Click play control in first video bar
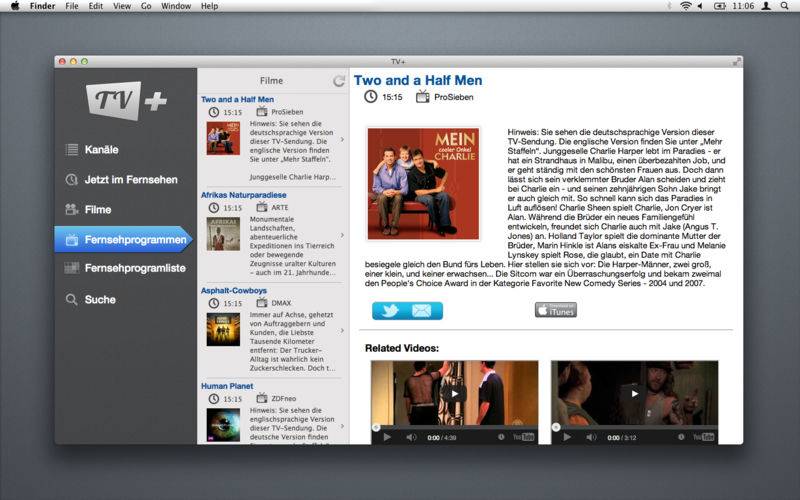This screenshot has width=800, height=500. (x=387, y=437)
